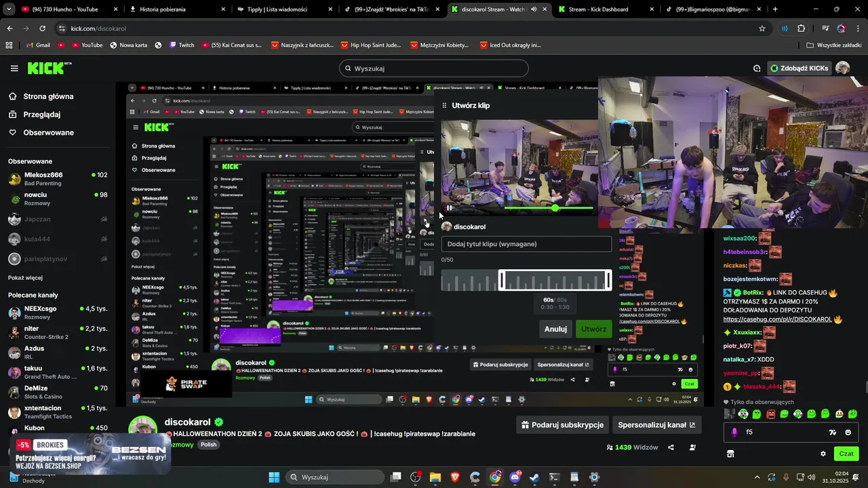Screen dimensions: 868x488
Task: Click the clip title field Dodaj tytuł klipu
Action: coord(526,244)
